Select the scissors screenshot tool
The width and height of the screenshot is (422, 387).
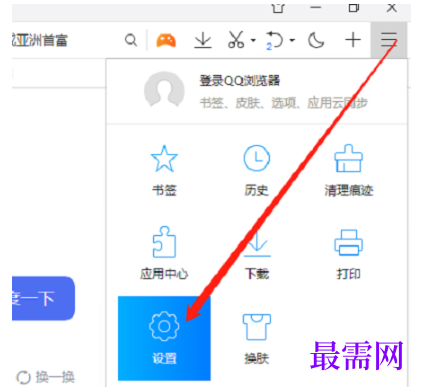tap(236, 40)
